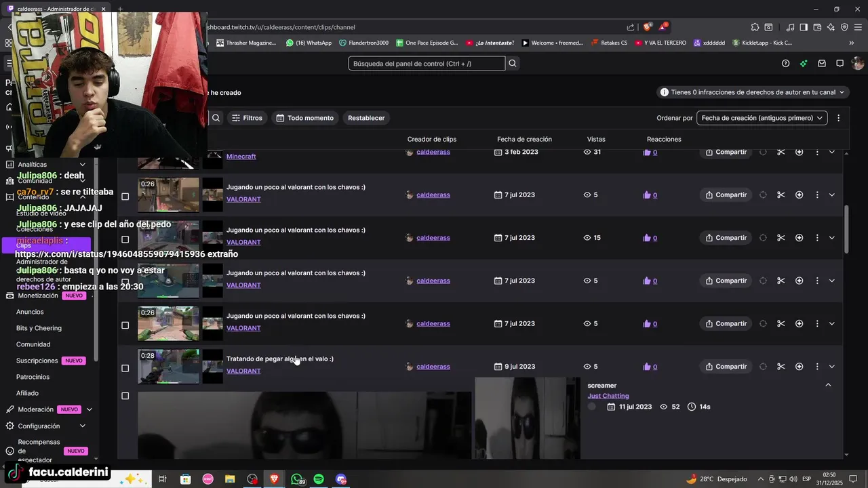Open the Brave hamburger main menu
The height and width of the screenshot is (488, 868).
(x=859, y=27)
